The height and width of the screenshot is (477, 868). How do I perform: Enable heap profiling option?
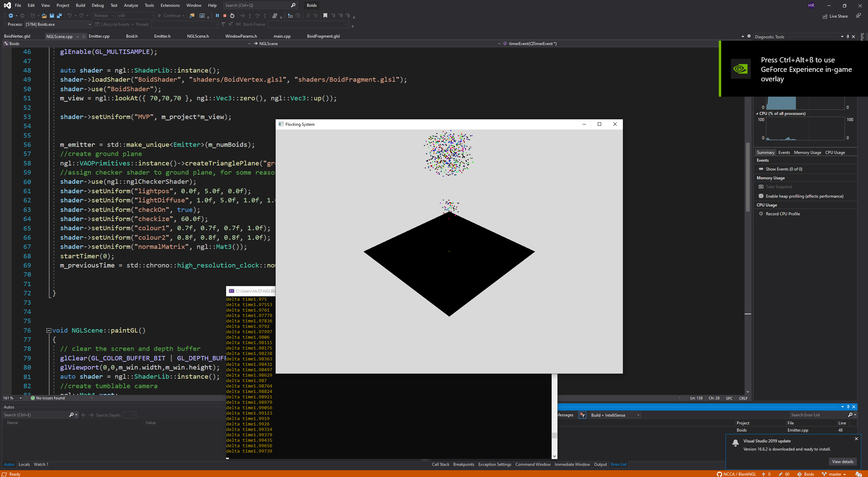(x=805, y=196)
